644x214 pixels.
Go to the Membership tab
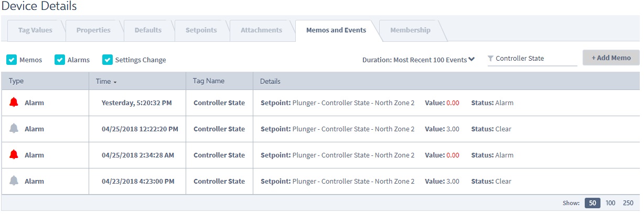point(410,30)
